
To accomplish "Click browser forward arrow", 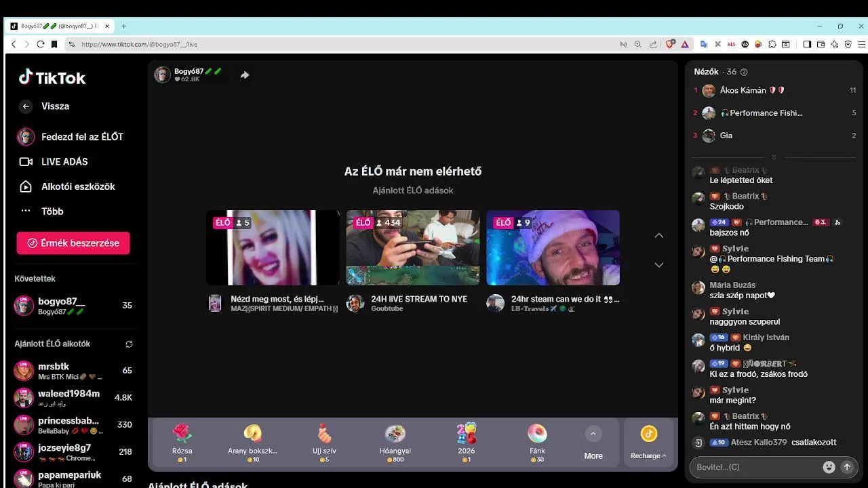I will (x=26, y=44).
